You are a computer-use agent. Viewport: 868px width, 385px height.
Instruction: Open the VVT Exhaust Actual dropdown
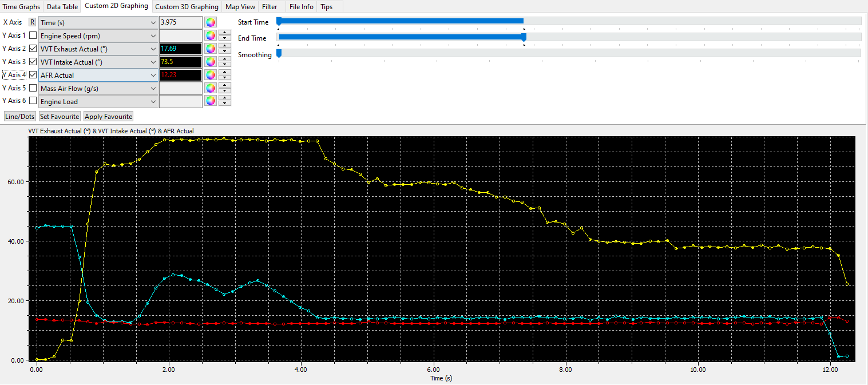point(98,49)
